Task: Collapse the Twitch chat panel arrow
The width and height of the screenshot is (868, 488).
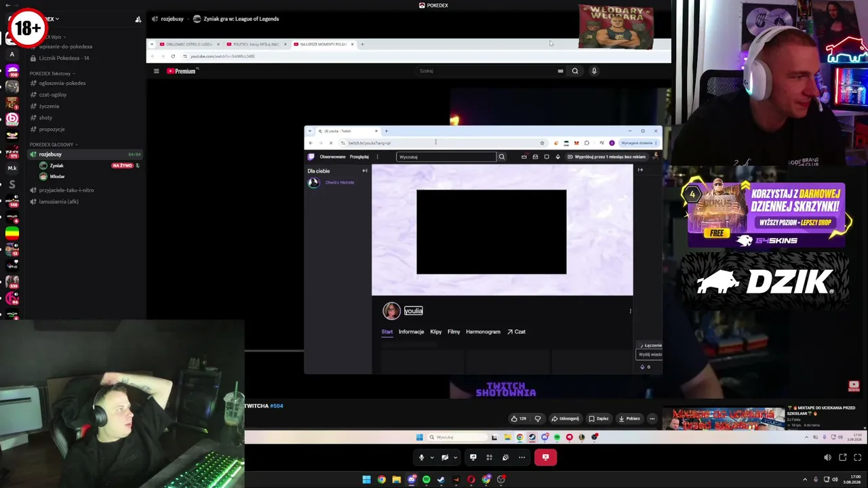Action: pos(640,170)
